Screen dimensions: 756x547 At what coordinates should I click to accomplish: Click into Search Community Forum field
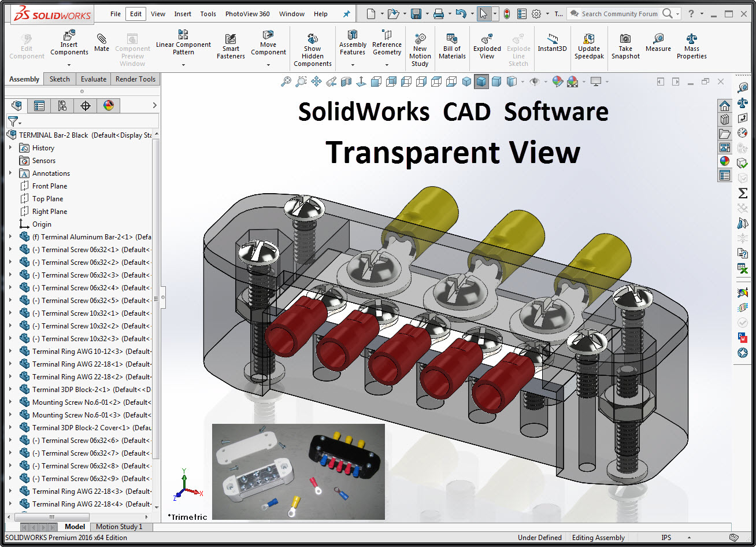620,13
